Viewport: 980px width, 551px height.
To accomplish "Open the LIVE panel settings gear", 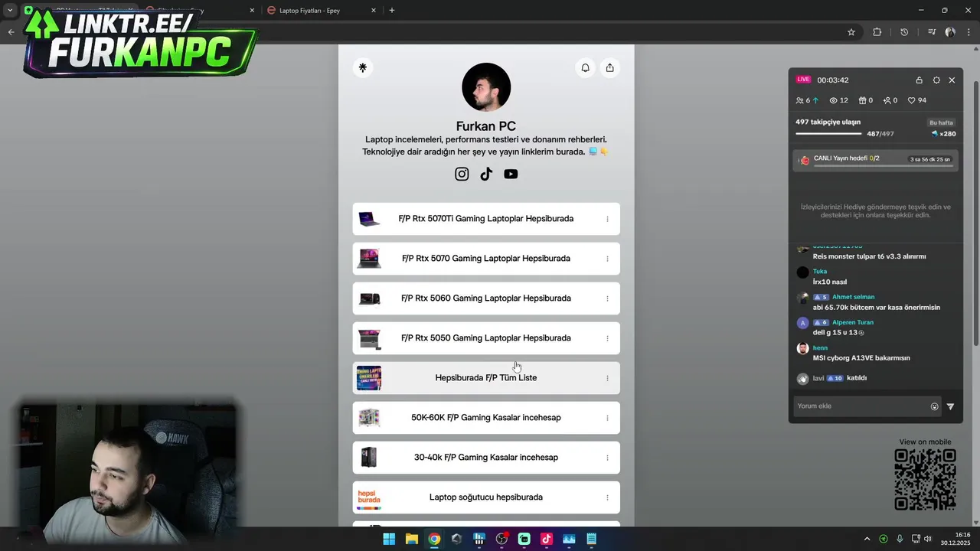I will click(936, 80).
